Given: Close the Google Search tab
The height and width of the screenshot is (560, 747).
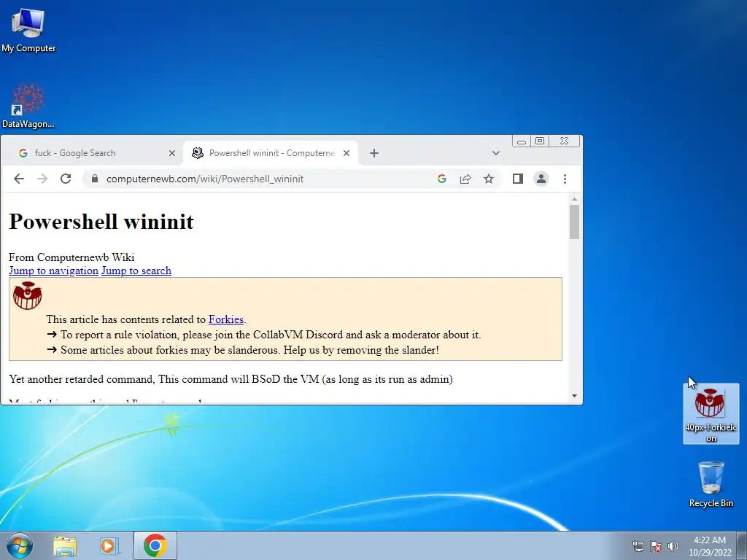Looking at the screenshot, I should pyautogui.click(x=172, y=153).
